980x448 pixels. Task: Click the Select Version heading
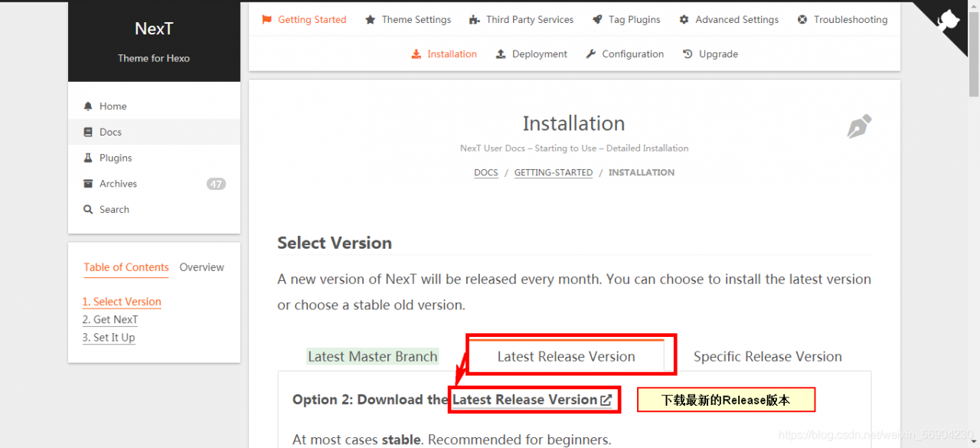click(335, 243)
